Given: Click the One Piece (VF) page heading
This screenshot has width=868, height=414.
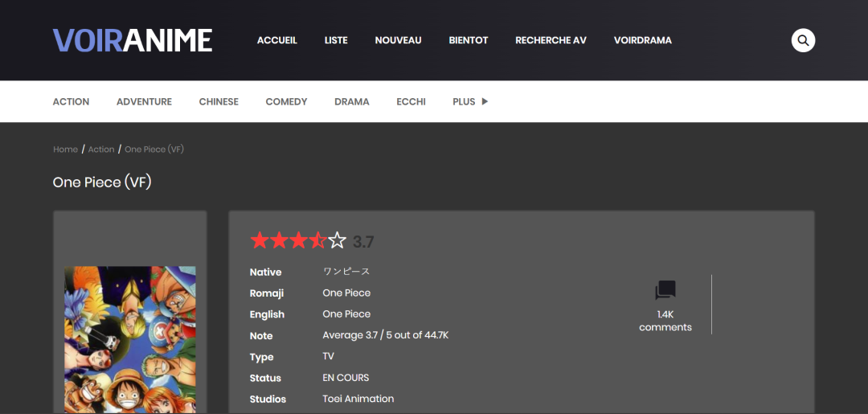Looking at the screenshot, I should (102, 182).
